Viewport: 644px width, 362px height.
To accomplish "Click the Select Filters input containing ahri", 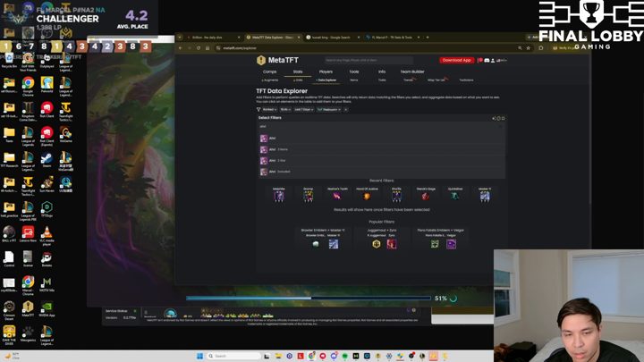I will point(381,127).
